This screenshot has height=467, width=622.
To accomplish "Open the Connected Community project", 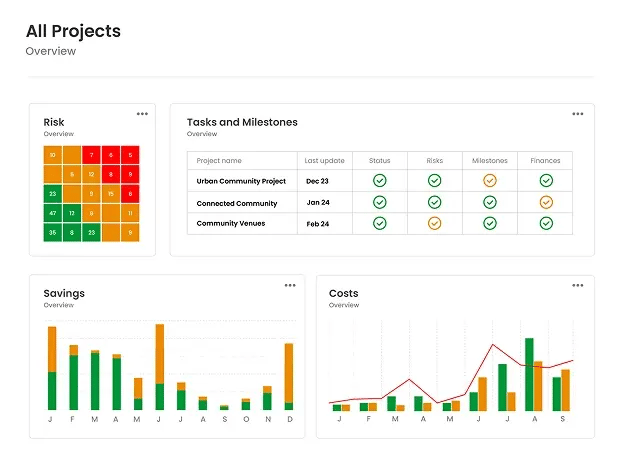I will point(236,203).
